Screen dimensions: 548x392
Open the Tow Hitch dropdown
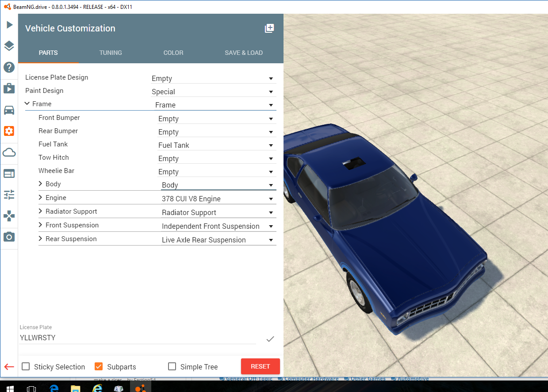[217, 158]
